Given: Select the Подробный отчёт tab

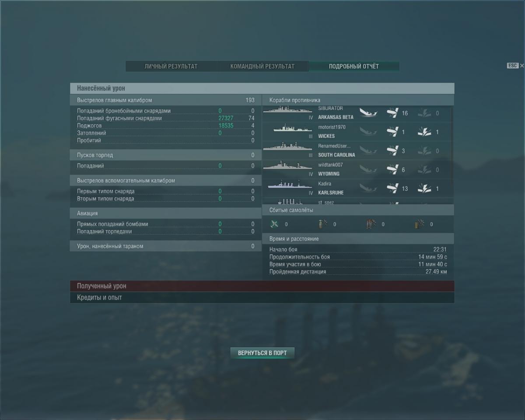Looking at the screenshot, I should click(x=354, y=66).
